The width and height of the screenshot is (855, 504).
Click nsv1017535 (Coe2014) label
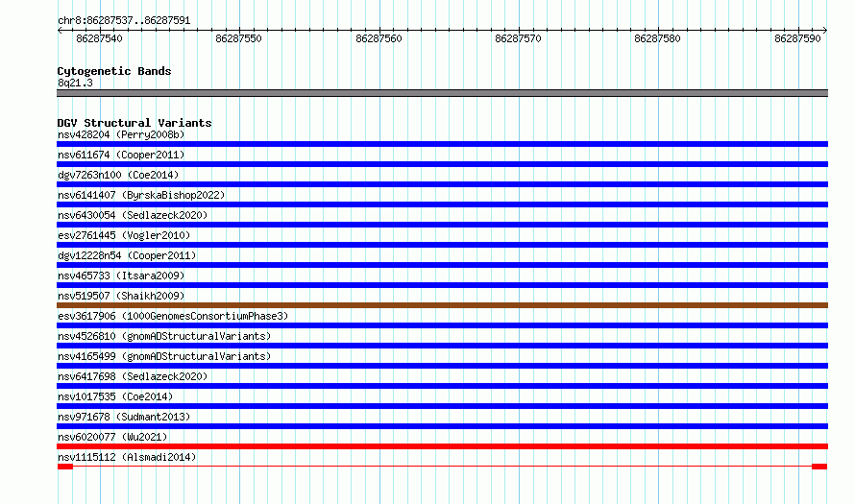pyautogui.click(x=115, y=396)
